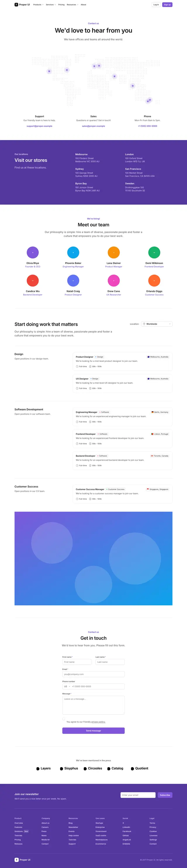Click Demi Wilkinson's green avatar

point(154,252)
